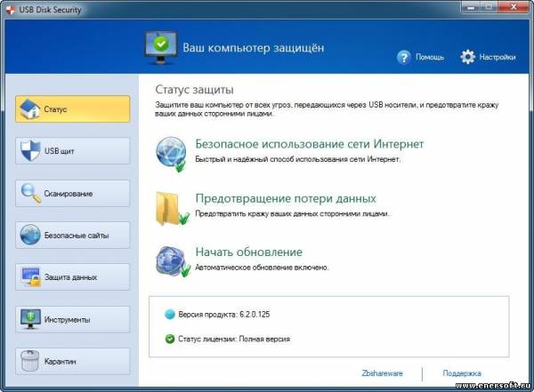Click the globe icon for safe Internet use
The image size is (534, 392).
pos(171,154)
